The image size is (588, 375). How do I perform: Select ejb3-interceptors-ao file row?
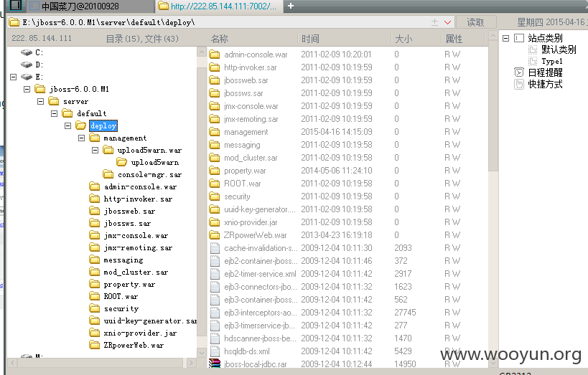click(348, 313)
